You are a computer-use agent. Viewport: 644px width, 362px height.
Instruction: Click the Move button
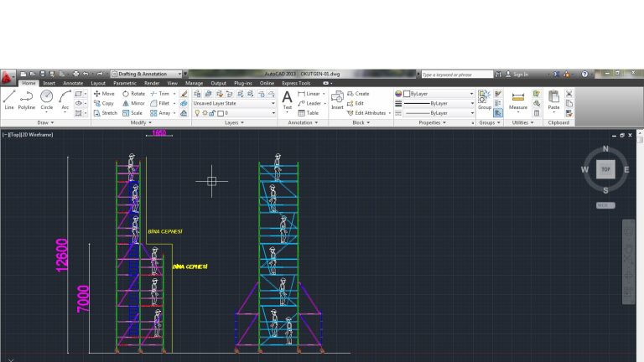[x=104, y=94]
